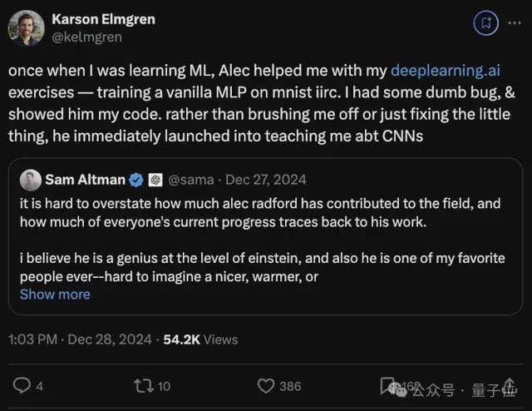Screen dimensions: 532x411
Task: Click the bookmark icon in the action bar
Action: click(387, 385)
